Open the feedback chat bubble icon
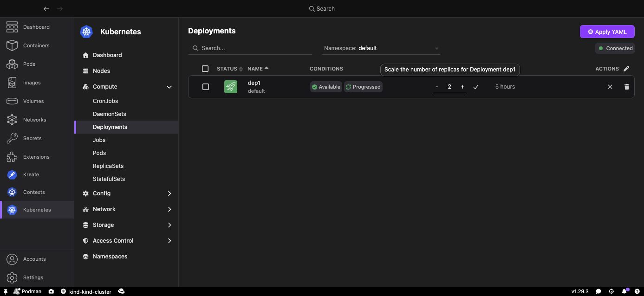This screenshot has width=644, height=296. coord(598,291)
